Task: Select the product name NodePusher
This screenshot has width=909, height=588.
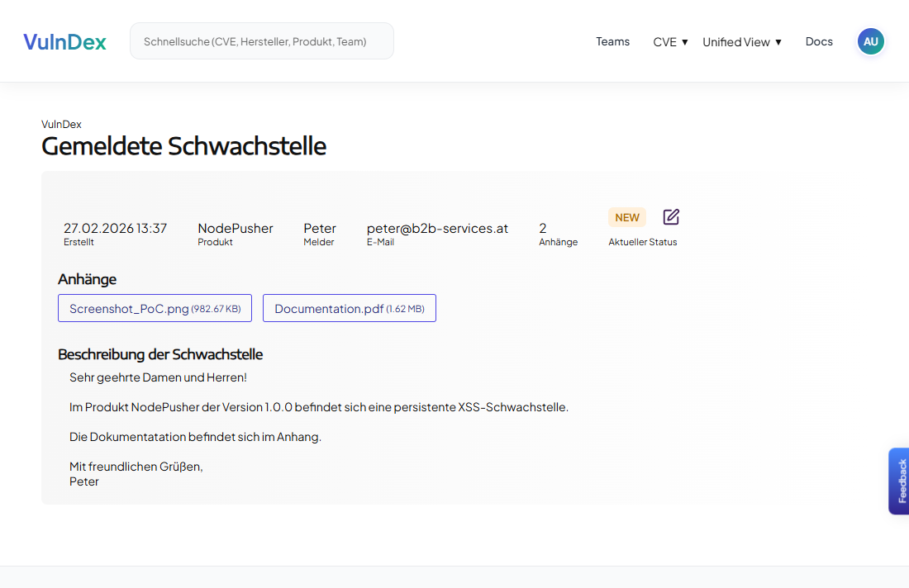Action: pos(235,228)
